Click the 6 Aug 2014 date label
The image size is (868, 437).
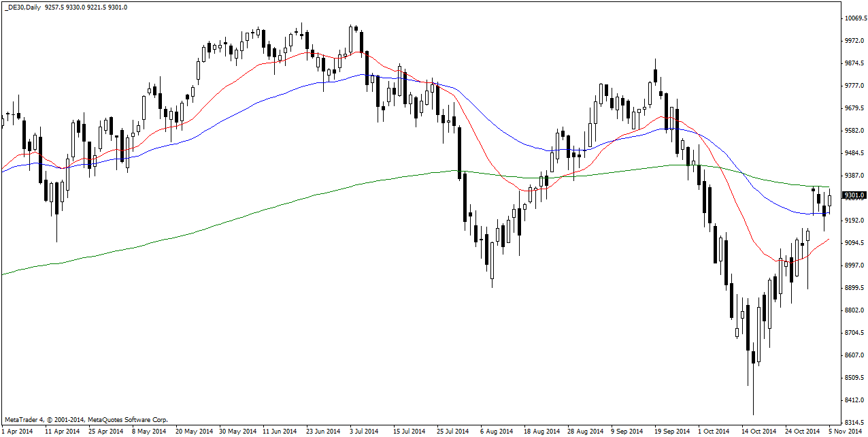(497, 431)
